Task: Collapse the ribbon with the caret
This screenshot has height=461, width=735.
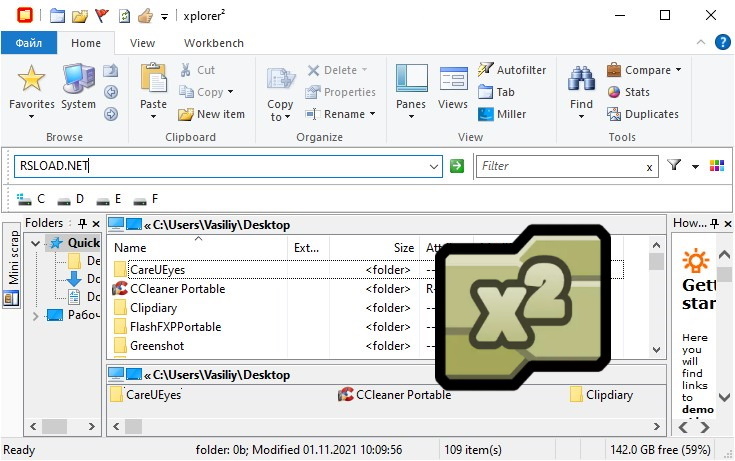Action: [x=701, y=42]
